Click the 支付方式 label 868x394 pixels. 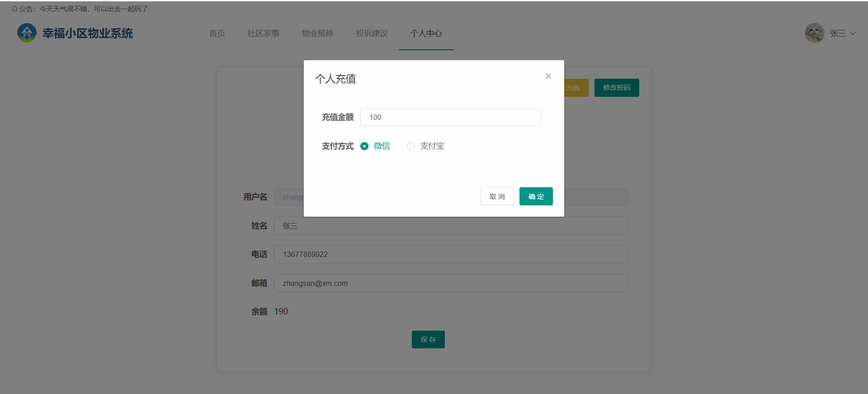tap(337, 146)
